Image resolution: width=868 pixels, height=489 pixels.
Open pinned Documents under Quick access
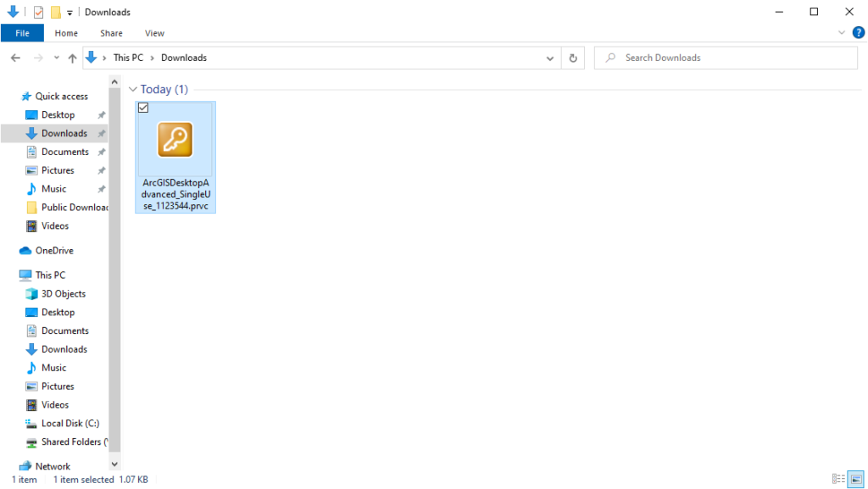coord(64,152)
